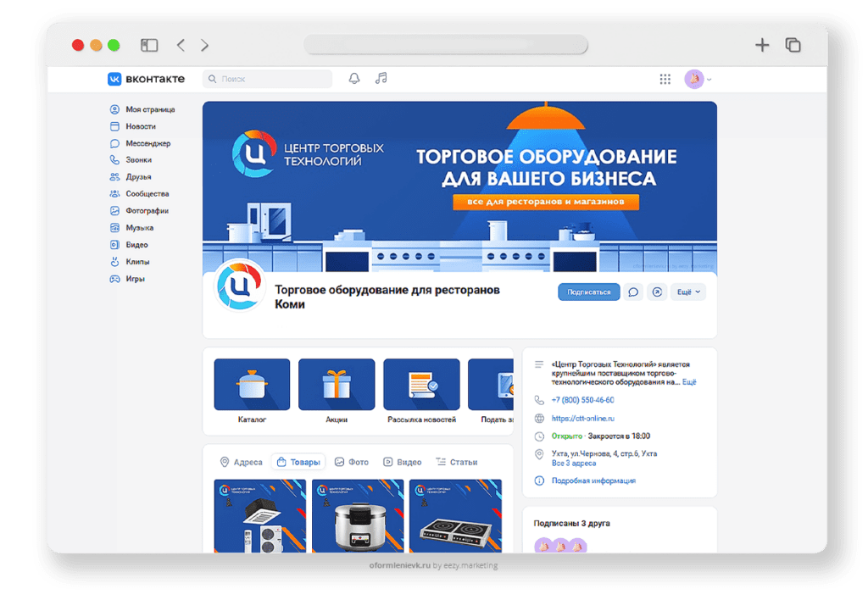
Task: Show tab overview icon
Action: coord(793,45)
